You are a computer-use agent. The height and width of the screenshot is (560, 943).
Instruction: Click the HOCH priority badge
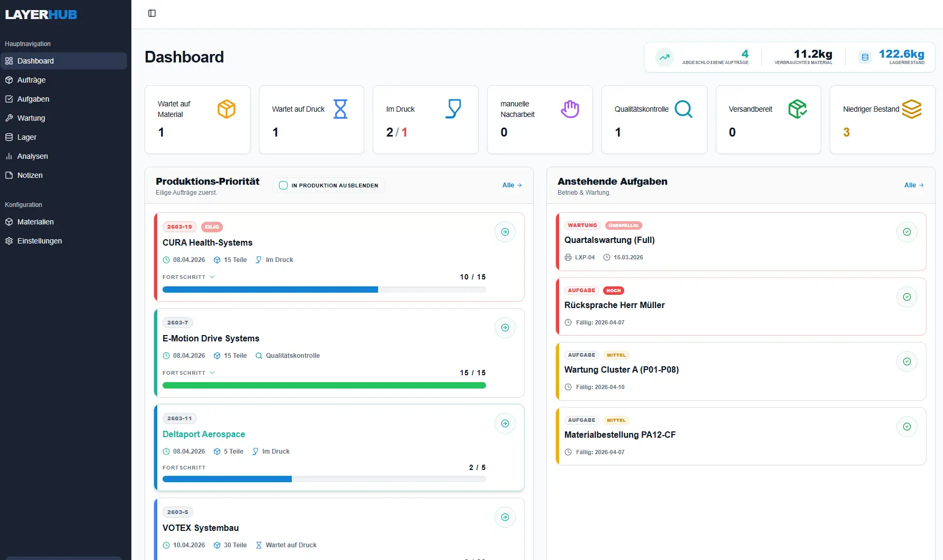(x=614, y=291)
